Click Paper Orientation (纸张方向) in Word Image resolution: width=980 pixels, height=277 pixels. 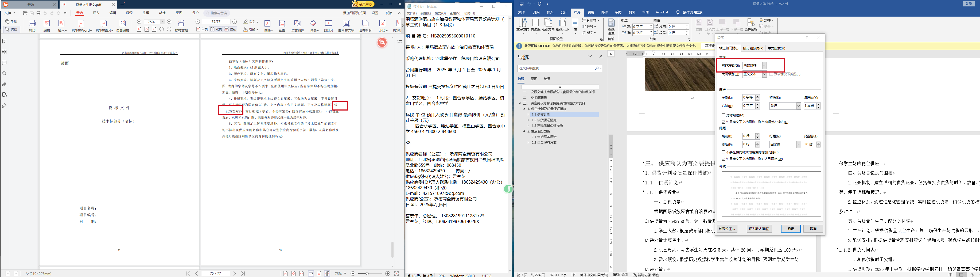(x=548, y=26)
